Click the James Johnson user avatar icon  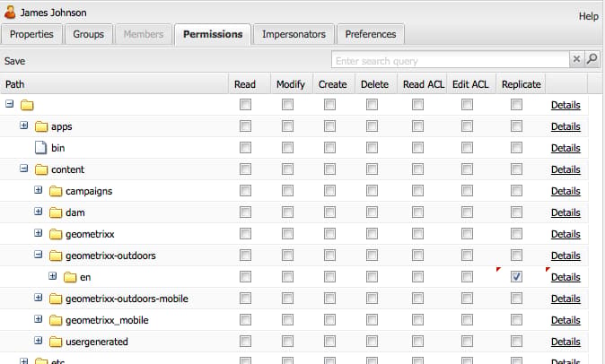click(10, 13)
